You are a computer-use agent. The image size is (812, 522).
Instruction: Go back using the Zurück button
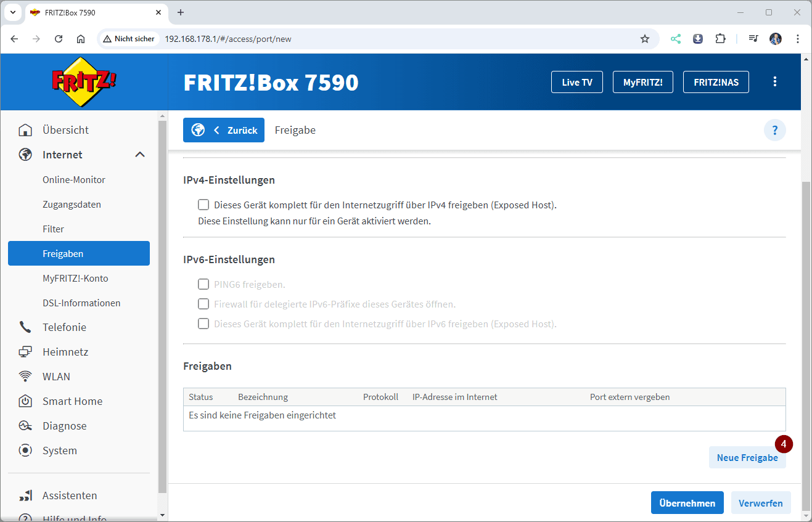pos(224,130)
